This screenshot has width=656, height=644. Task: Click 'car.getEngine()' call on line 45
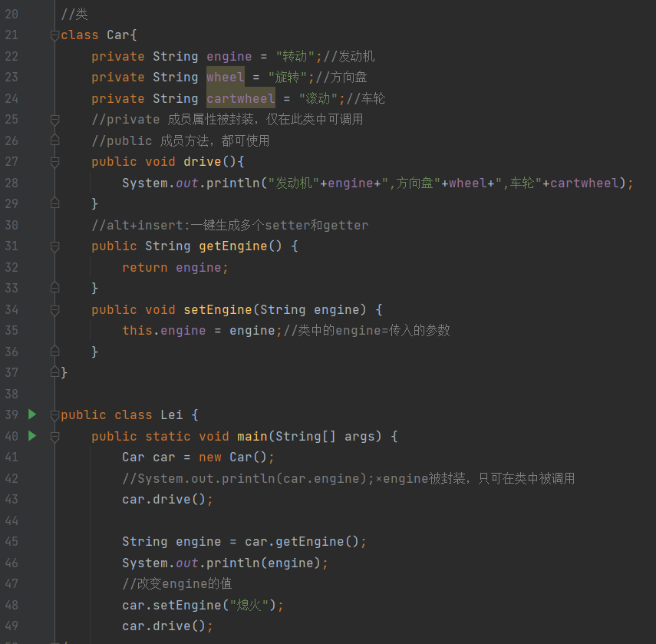302,541
